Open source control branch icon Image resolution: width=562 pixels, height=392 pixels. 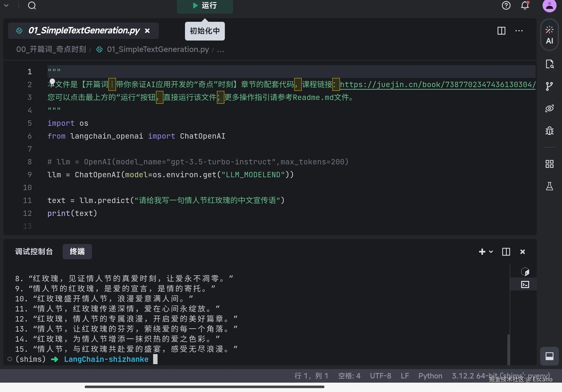[x=549, y=86]
